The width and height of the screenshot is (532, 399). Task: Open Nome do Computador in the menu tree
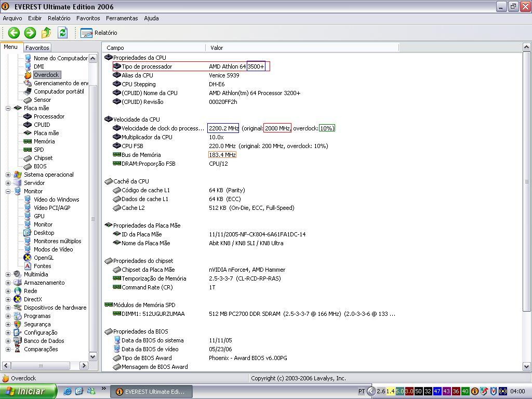pos(61,58)
